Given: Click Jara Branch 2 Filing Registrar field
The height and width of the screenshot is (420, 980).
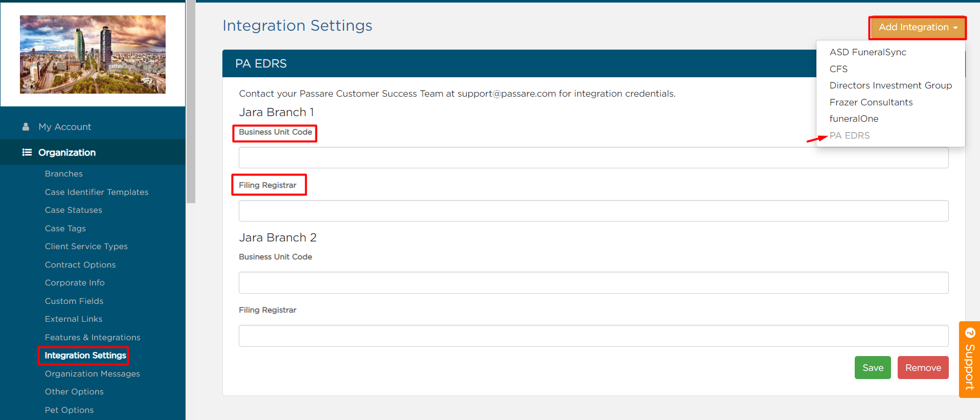Looking at the screenshot, I should [593, 336].
